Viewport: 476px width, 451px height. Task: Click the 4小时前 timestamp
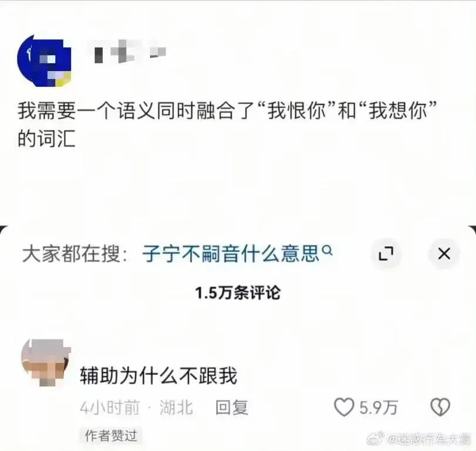110,408
